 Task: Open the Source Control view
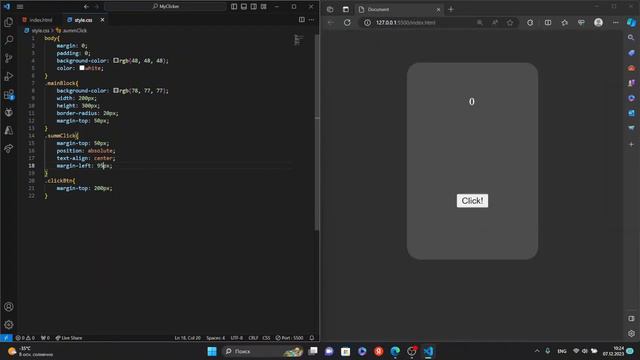click(x=9, y=58)
